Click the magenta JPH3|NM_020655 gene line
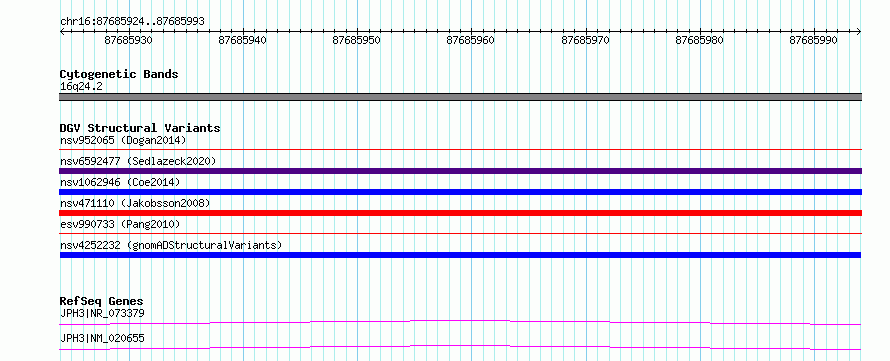Viewport: 890px width, 361px height. click(x=460, y=347)
